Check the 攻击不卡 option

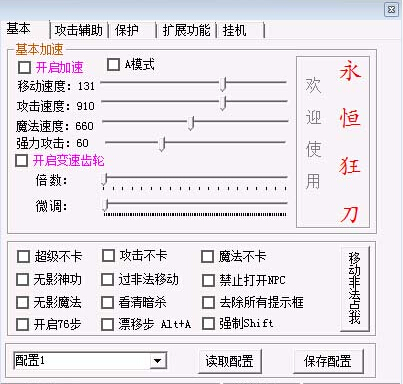(x=108, y=256)
